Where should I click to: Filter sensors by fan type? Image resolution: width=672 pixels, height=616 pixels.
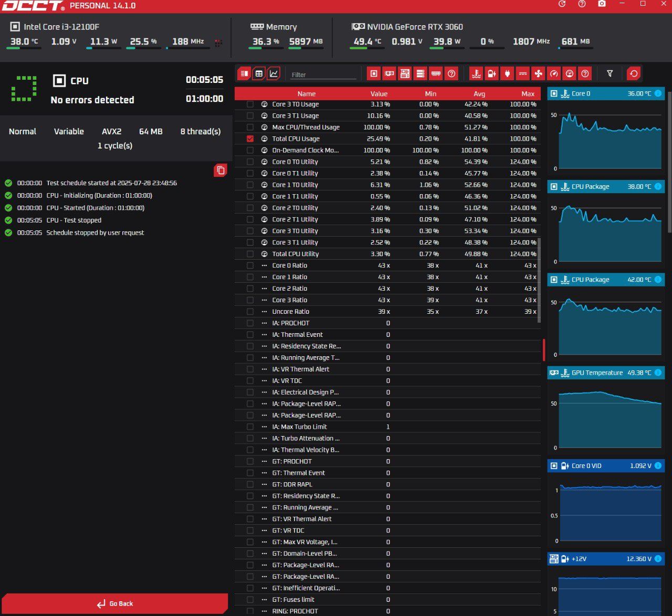pos(538,74)
